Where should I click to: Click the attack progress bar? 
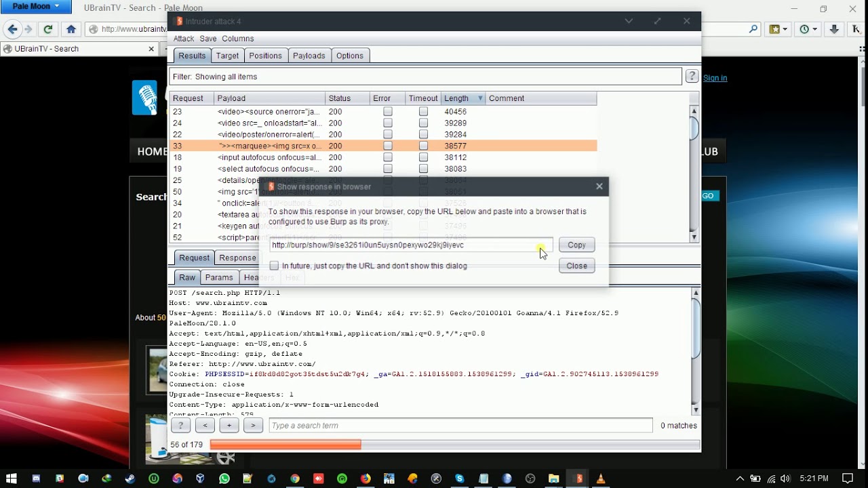click(x=454, y=445)
